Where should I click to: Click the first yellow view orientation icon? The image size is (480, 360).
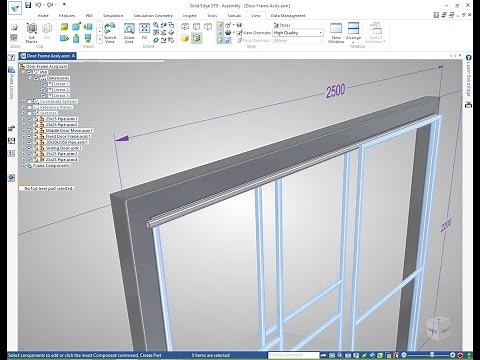[x=64, y=27]
